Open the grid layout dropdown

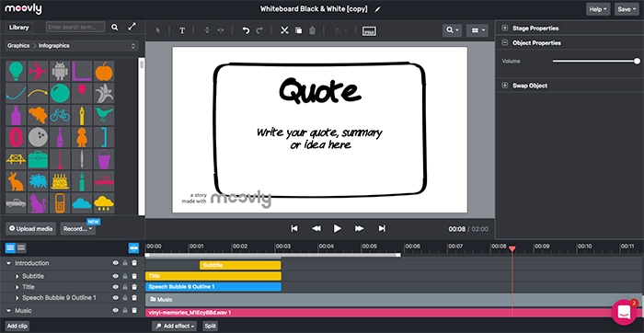click(477, 30)
